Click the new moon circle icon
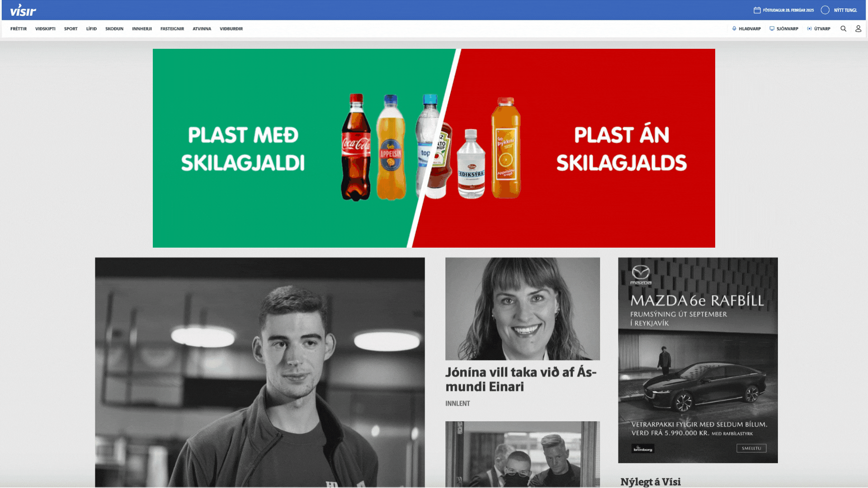The width and height of the screenshot is (868, 488). click(x=825, y=10)
